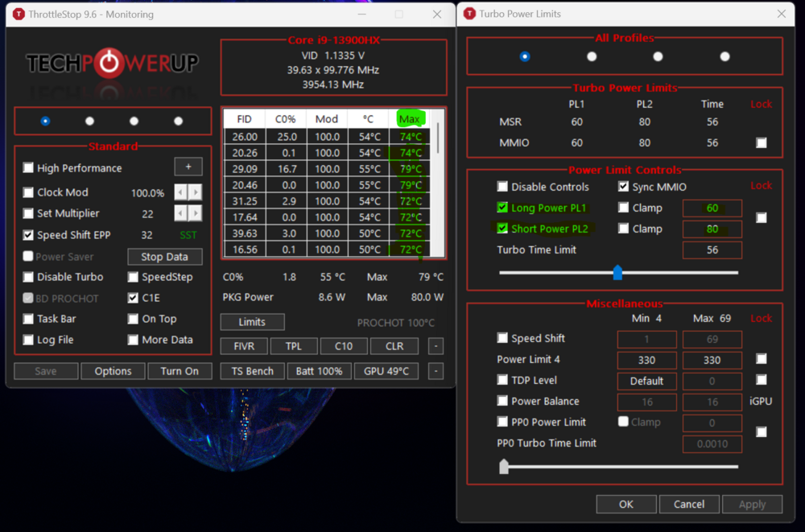Click the Clock Mod decrease arrow
This screenshot has width=805, height=532.
tap(181, 192)
